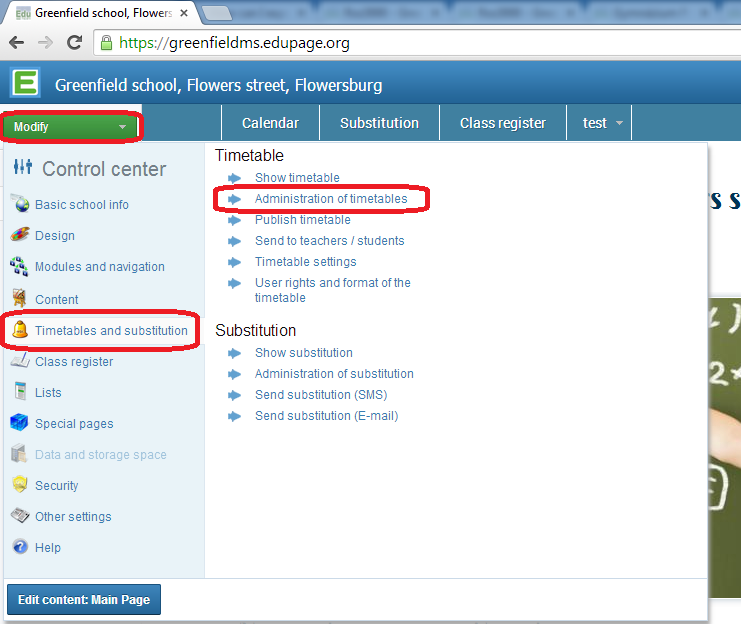Select Publish timetable link
The width and height of the screenshot is (741, 624).
click(x=302, y=220)
